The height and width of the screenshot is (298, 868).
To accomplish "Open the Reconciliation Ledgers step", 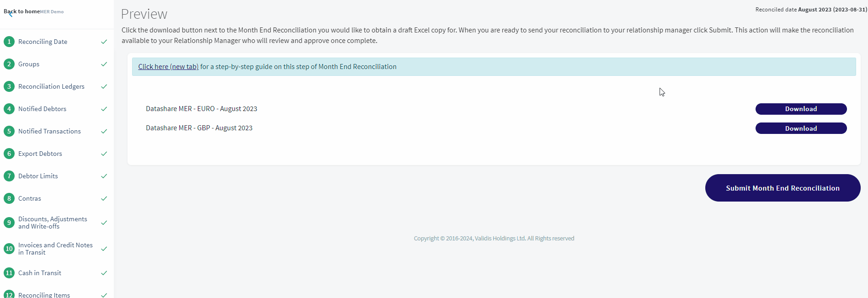I will click(51, 86).
